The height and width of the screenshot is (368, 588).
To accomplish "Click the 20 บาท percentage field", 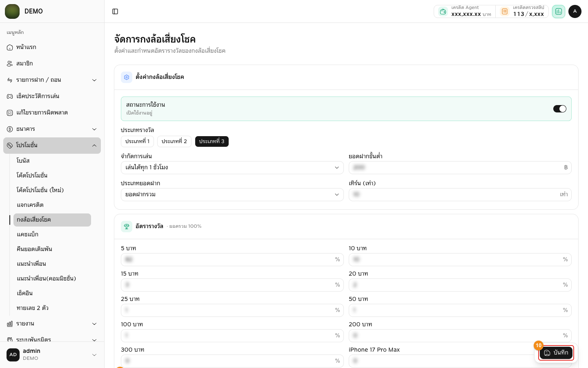I will coord(460,285).
